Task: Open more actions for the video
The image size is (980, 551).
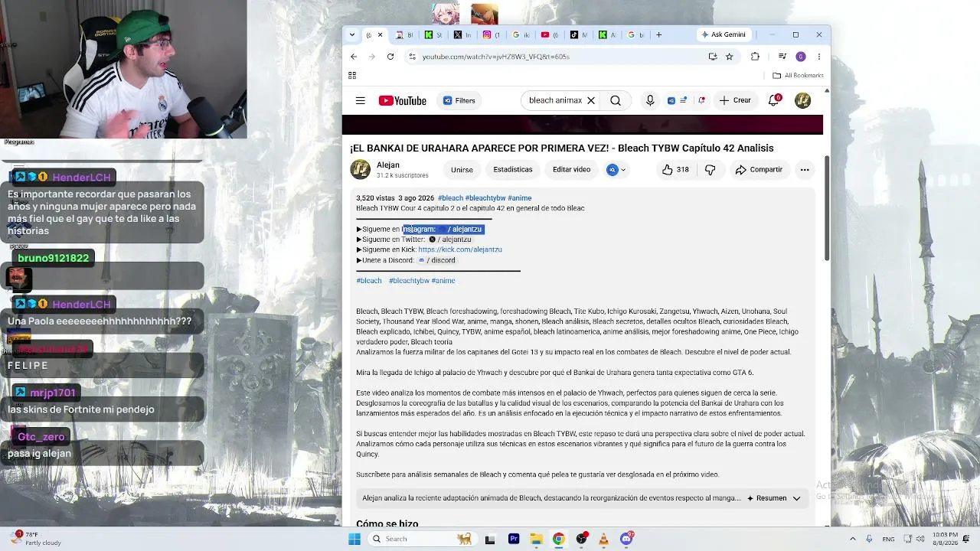Action: coord(805,170)
